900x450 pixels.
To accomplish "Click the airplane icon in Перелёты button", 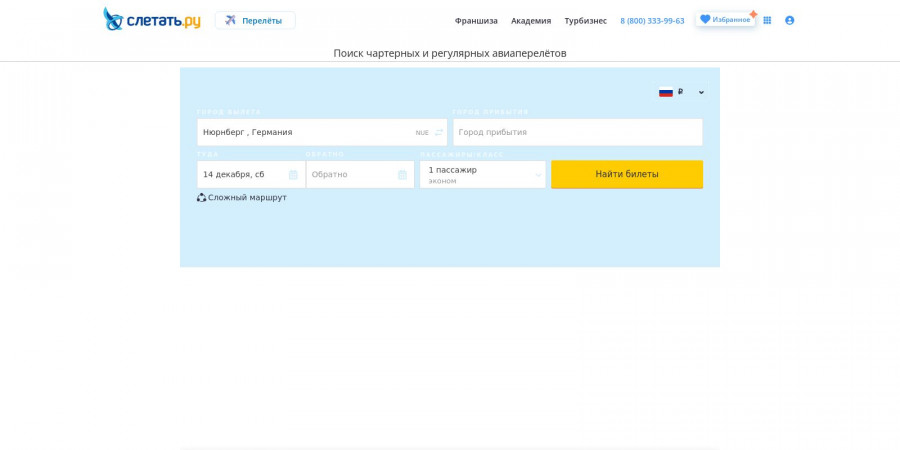I will click(230, 20).
